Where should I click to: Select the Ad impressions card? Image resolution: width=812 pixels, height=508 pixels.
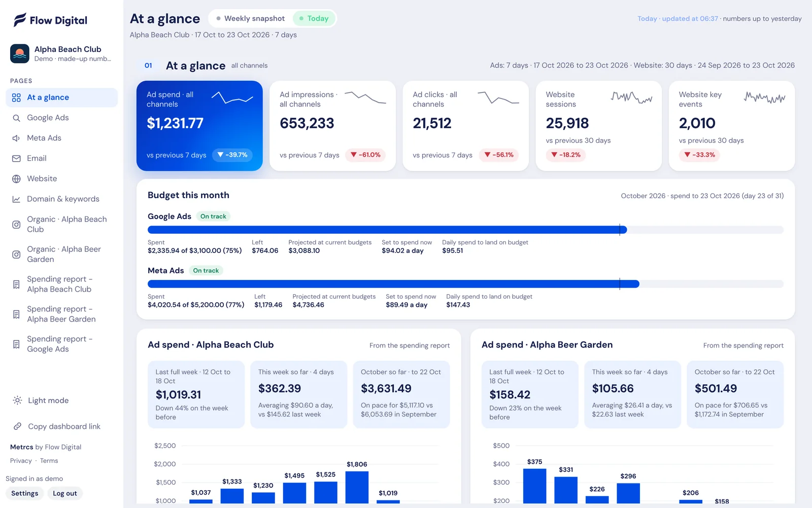332,126
